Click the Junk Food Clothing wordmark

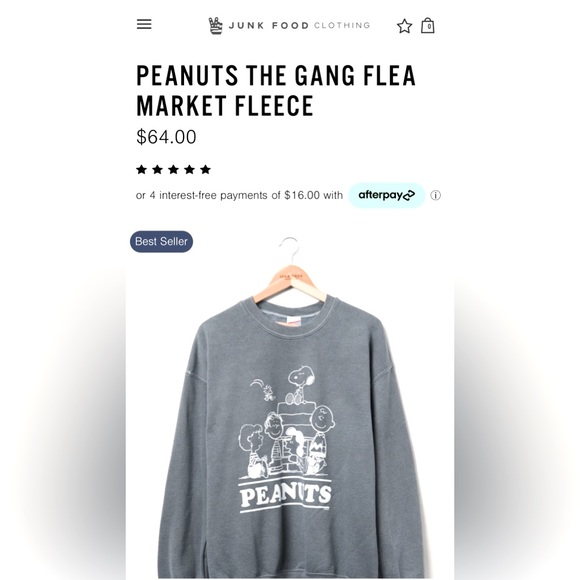point(299,26)
